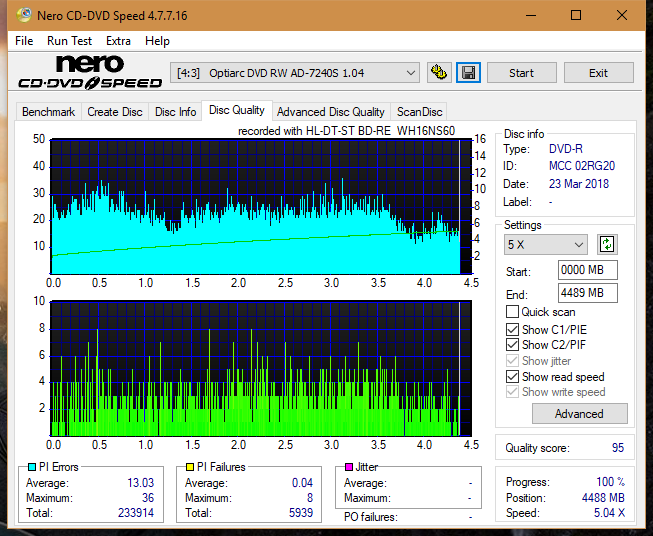Image resolution: width=653 pixels, height=536 pixels.
Task: Expand the 5 X speed dropdown
Action: (x=546, y=244)
